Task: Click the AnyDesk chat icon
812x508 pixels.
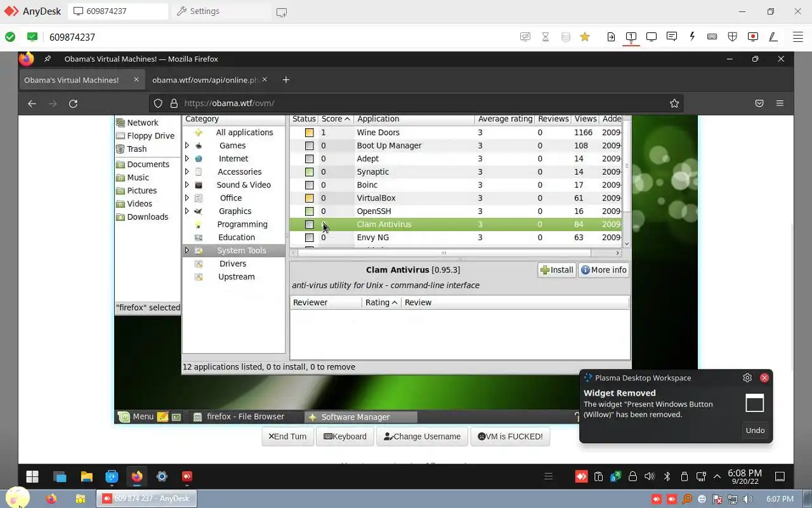Action: (672, 37)
